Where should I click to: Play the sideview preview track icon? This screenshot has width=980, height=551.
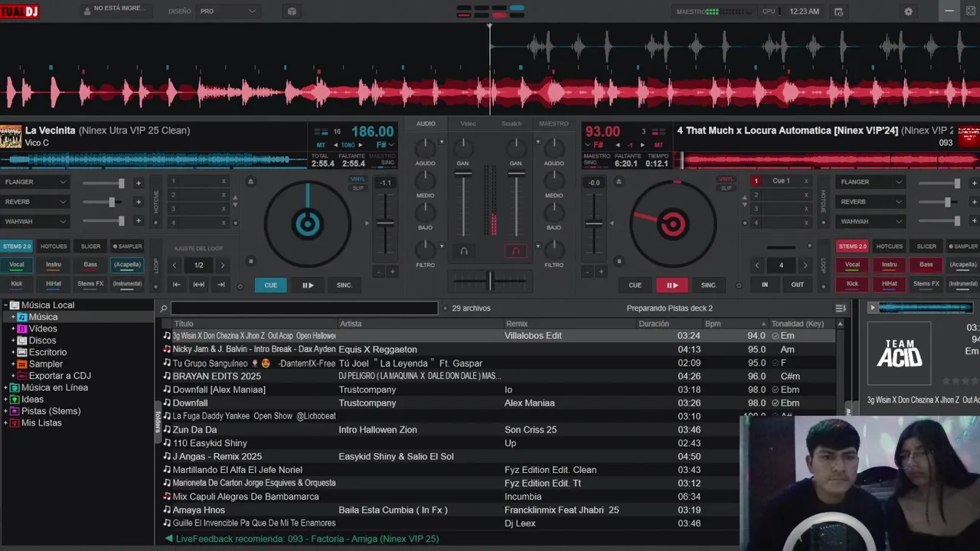(872, 308)
